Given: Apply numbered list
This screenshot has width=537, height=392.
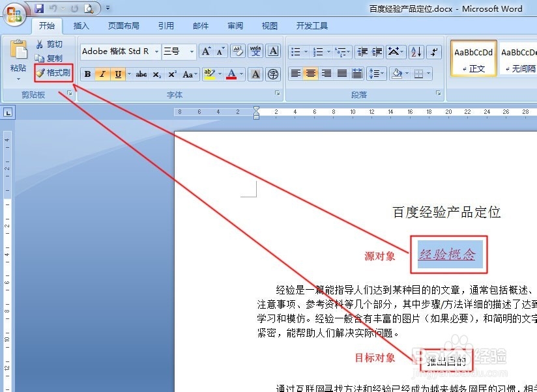Looking at the screenshot, I should (318, 52).
